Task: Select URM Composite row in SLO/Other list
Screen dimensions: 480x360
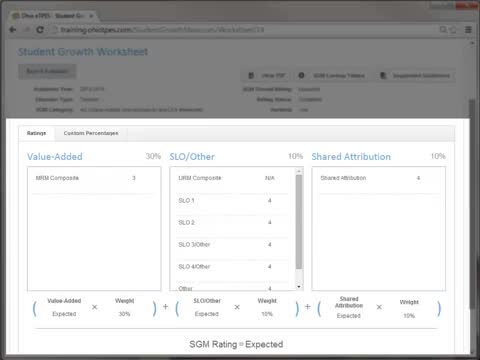Action: click(x=232, y=178)
